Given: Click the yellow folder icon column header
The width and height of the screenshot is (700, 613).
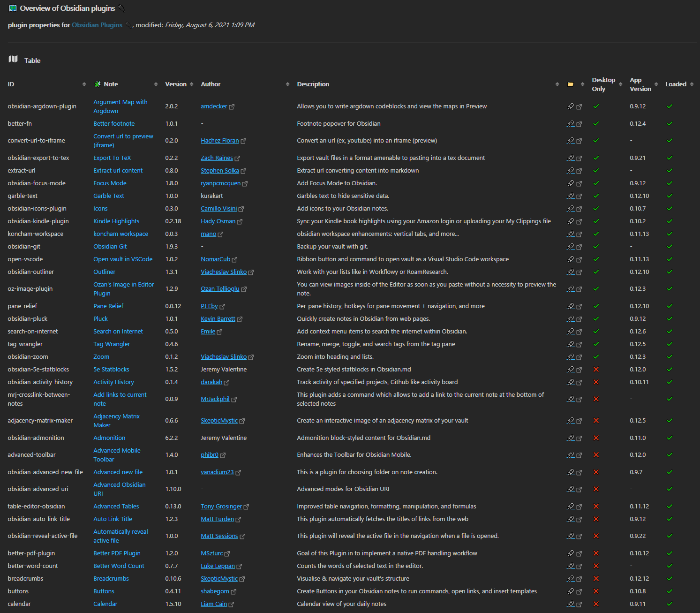Looking at the screenshot, I should click(570, 84).
